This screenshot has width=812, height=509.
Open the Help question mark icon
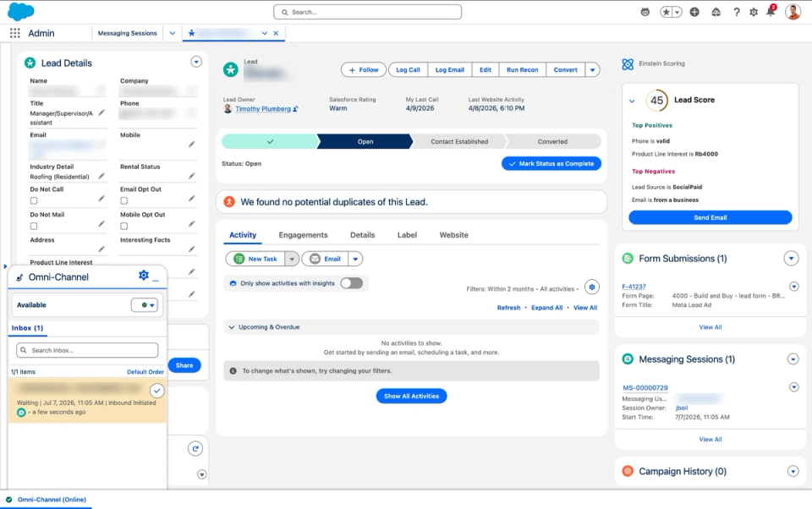click(x=737, y=12)
